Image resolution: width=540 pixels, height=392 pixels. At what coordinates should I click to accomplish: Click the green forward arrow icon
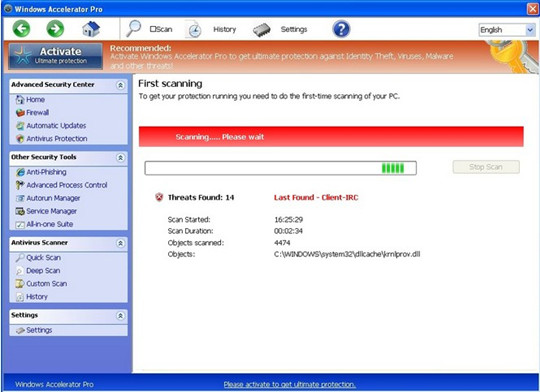click(x=55, y=29)
